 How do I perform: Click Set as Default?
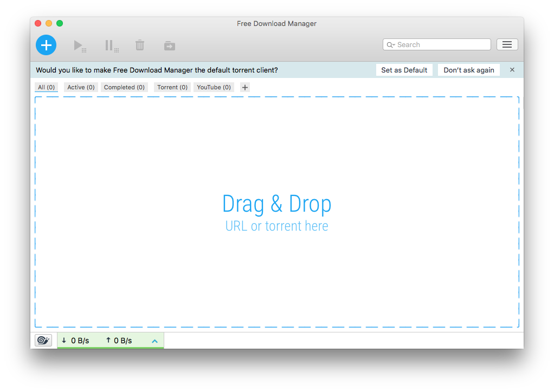pyautogui.click(x=404, y=70)
